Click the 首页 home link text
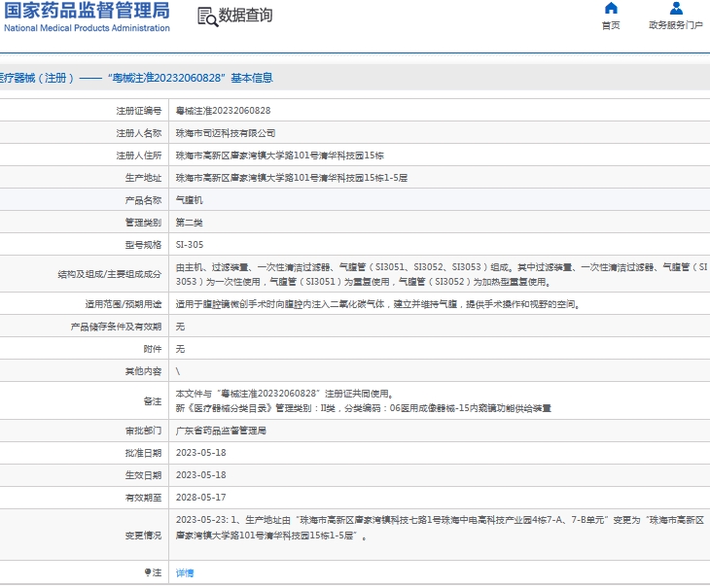 (x=611, y=25)
